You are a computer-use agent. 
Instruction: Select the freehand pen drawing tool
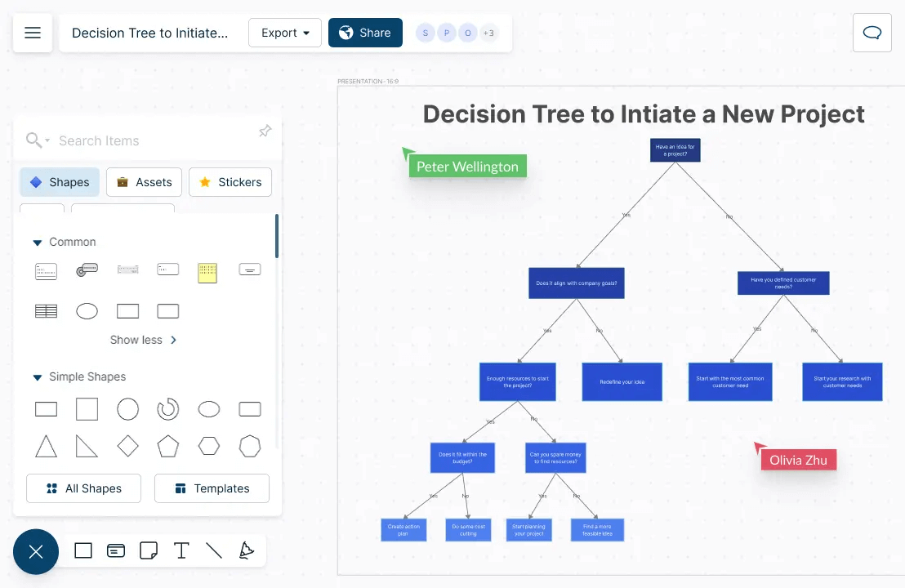[x=247, y=550]
